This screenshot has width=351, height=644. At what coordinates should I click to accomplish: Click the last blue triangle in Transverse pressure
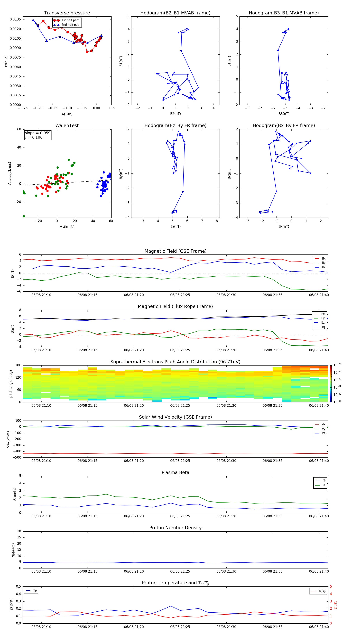(101, 36)
